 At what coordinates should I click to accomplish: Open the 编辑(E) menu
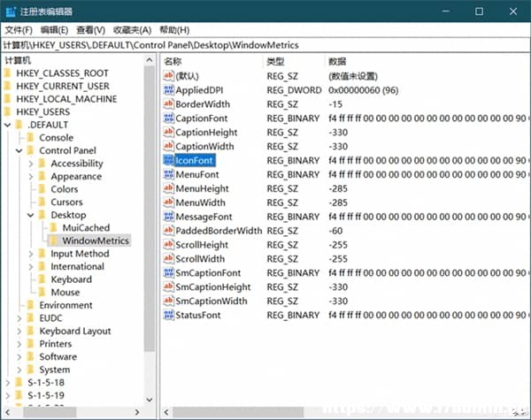54,30
